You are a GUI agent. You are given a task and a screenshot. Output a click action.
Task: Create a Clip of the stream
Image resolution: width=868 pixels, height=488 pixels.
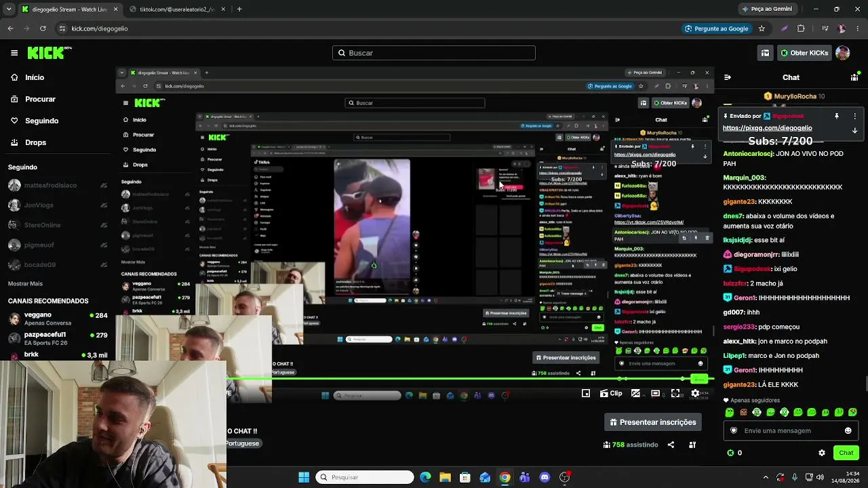pos(611,393)
